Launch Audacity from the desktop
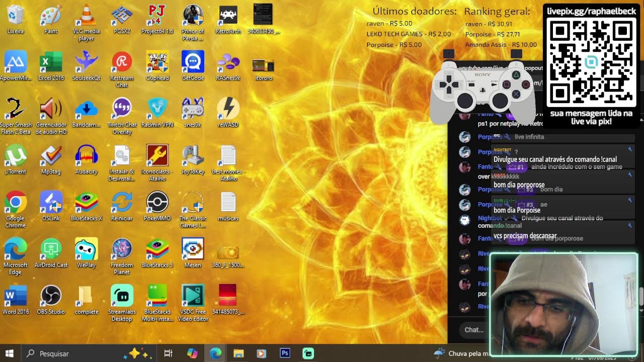This screenshot has height=362, width=644. pos(87,160)
